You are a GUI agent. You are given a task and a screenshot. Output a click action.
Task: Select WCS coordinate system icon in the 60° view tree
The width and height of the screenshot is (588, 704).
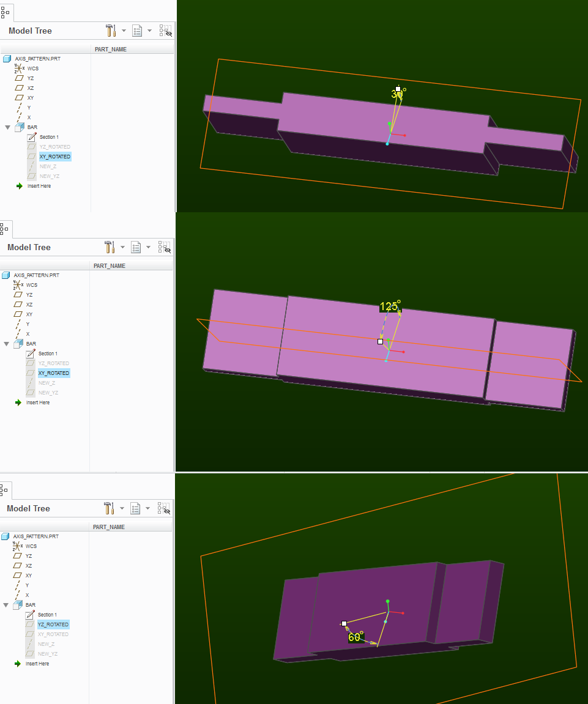point(17,546)
